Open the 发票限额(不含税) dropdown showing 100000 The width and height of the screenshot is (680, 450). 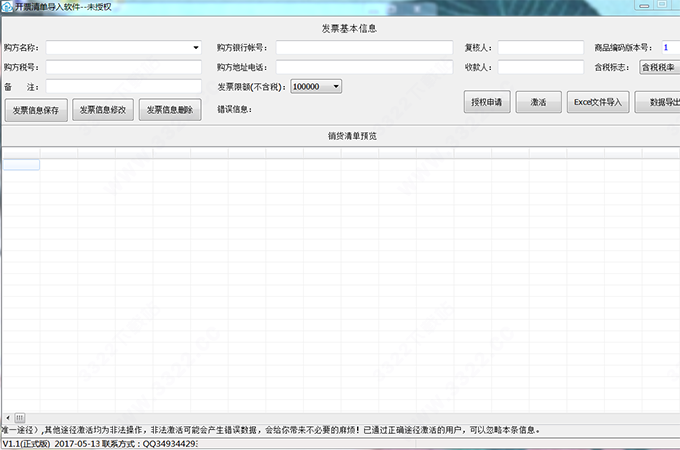tap(316, 87)
